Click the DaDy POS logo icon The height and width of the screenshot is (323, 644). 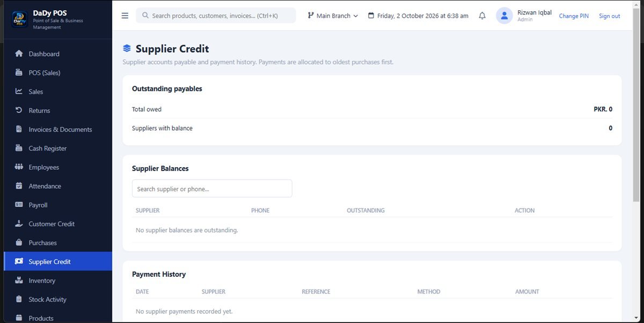tap(20, 19)
